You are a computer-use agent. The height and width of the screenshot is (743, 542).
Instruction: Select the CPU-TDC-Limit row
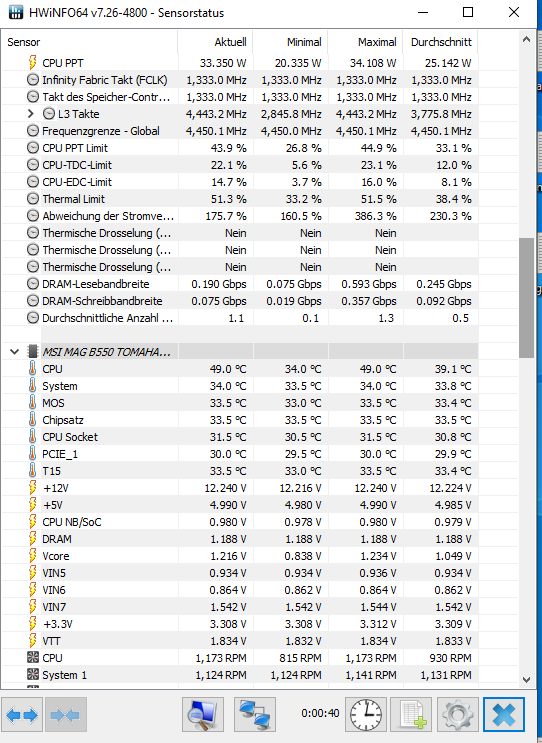click(240, 165)
